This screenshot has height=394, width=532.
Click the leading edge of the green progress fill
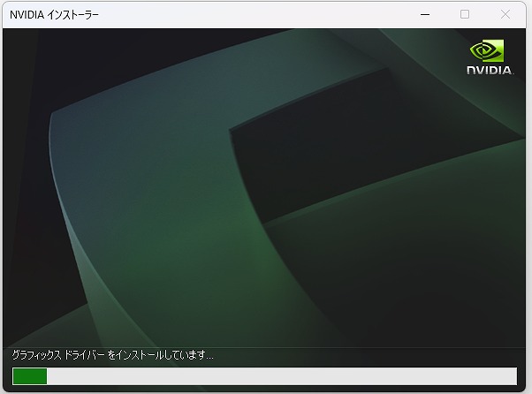coord(45,376)
